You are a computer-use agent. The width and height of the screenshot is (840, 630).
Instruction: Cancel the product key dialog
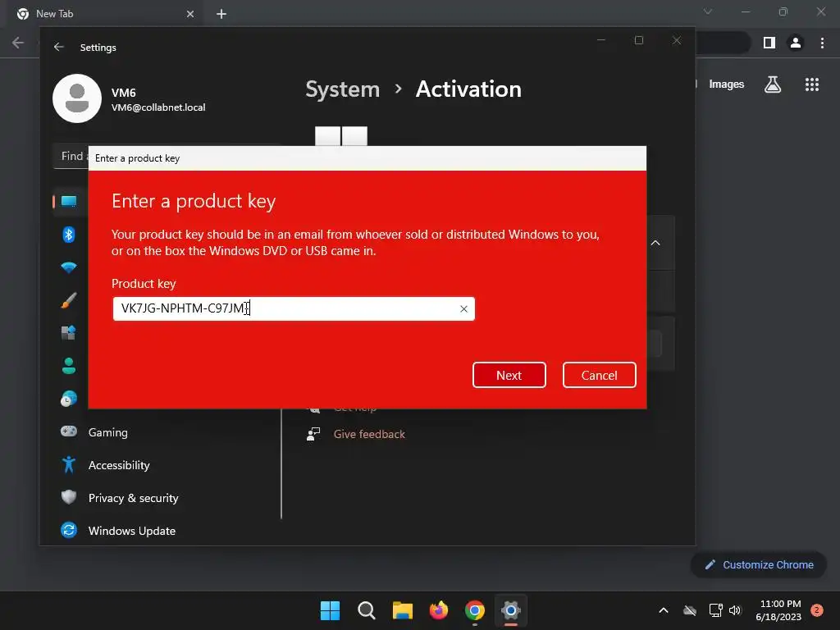coord(599,375)
